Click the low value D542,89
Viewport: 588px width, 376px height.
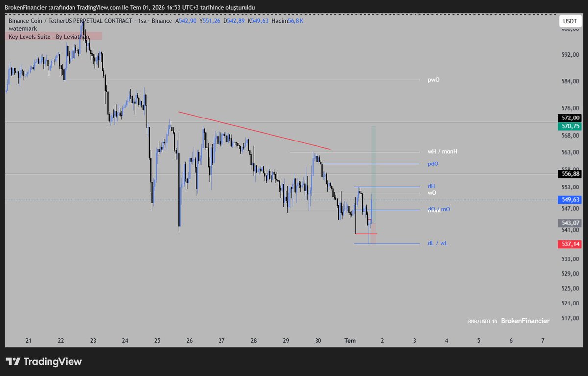pyautogui.click(x=235, y=21)
